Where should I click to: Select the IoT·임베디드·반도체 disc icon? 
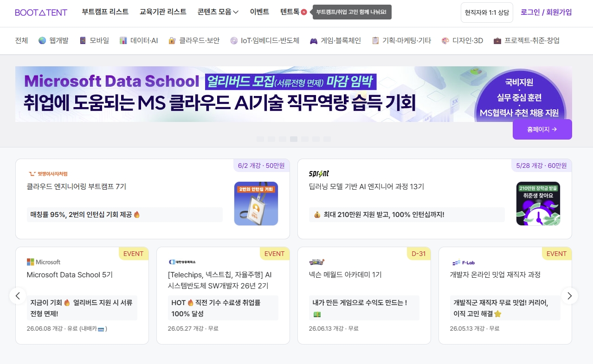[x=234, y=40]
